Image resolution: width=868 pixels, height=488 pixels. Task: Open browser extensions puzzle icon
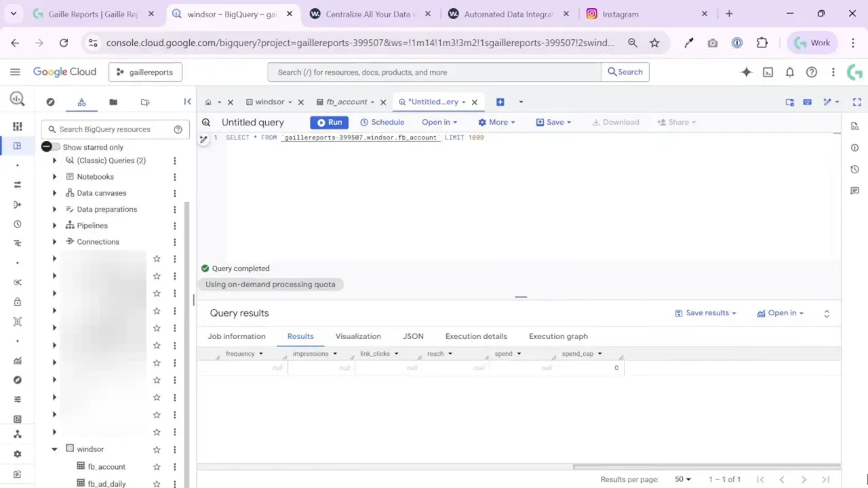tap(762, 43)
